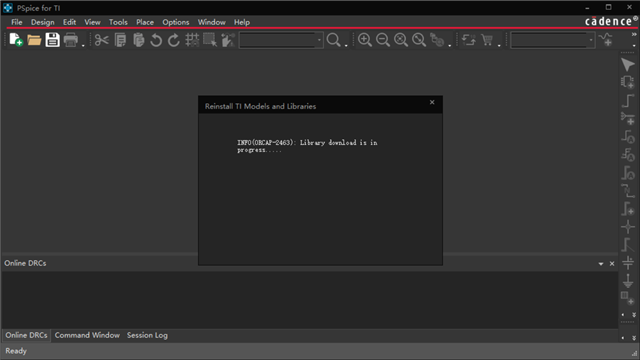Open the Options menu
Image resolution: width=640 pixels, height=360 pixels.
coord(176,22)
